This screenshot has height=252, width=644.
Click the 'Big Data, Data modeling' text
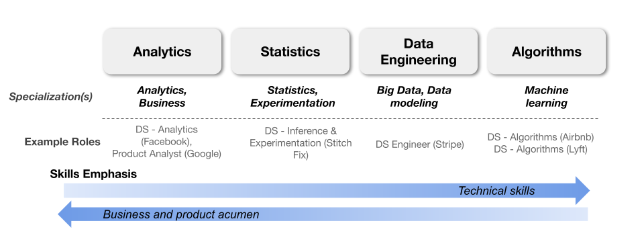414,96
